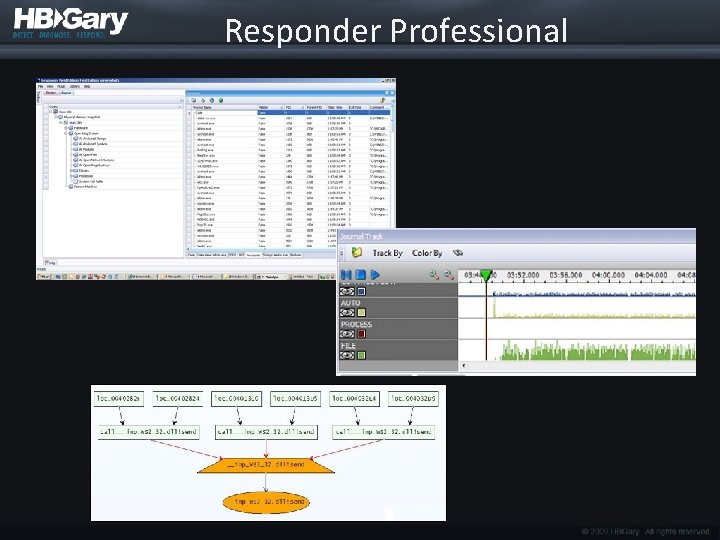Open the Track By dropdown
Screen dimensions: 720x540
[388, 253]
